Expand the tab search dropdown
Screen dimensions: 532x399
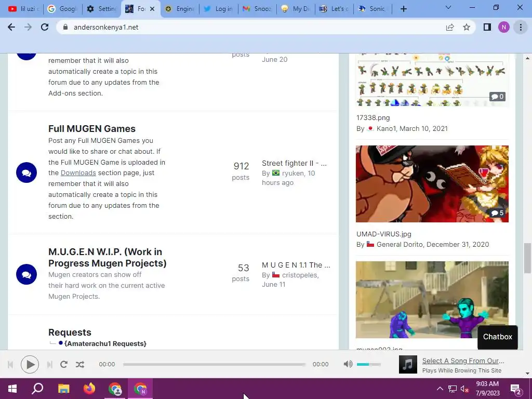coord(448,7)
